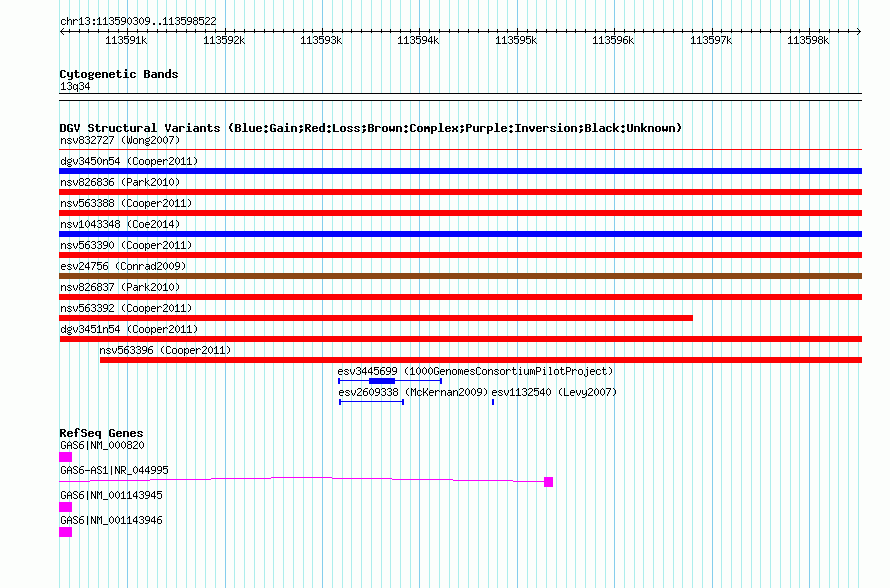Click the black cytogenetic band 13q34 bar
The image size is (890, 588).
[460, 97]
